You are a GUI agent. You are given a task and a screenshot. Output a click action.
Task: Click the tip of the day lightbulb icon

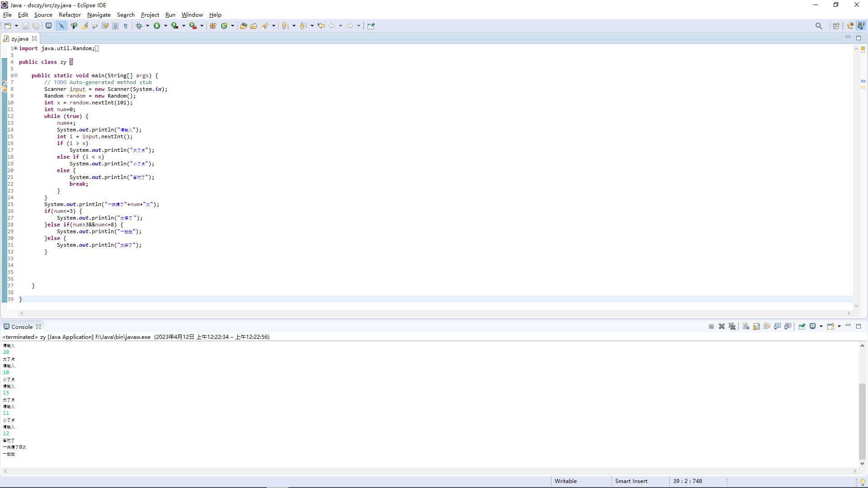point(863,482)
